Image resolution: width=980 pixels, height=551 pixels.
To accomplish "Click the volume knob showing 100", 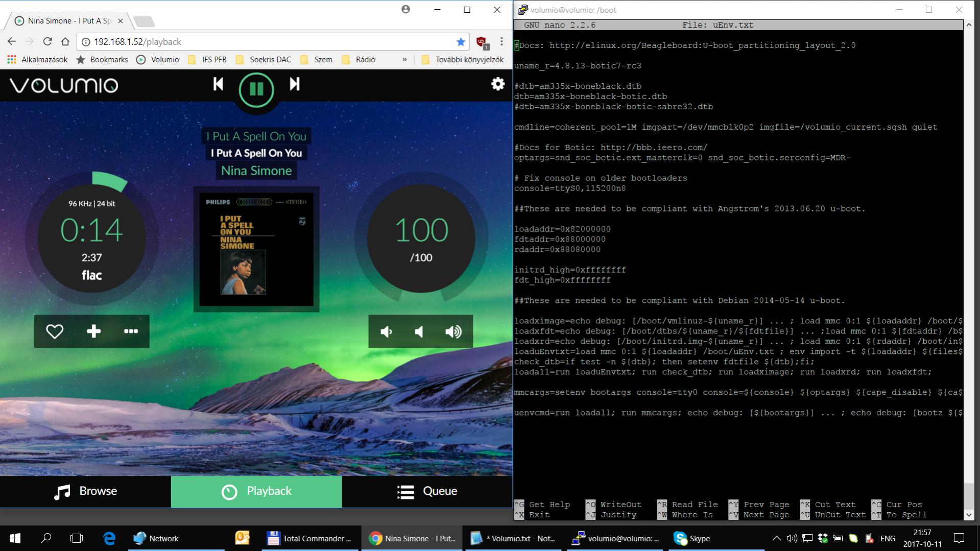I will coord(421,239).
